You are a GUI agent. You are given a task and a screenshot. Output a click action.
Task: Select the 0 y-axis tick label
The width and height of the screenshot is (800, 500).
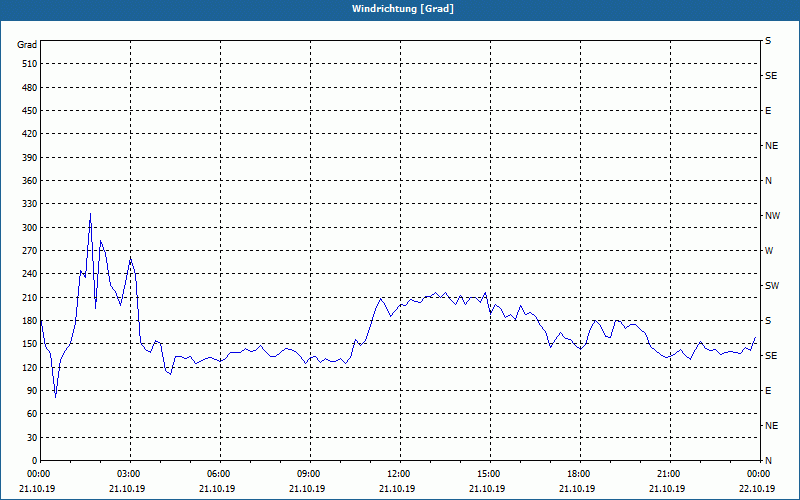tap(34, 461)
